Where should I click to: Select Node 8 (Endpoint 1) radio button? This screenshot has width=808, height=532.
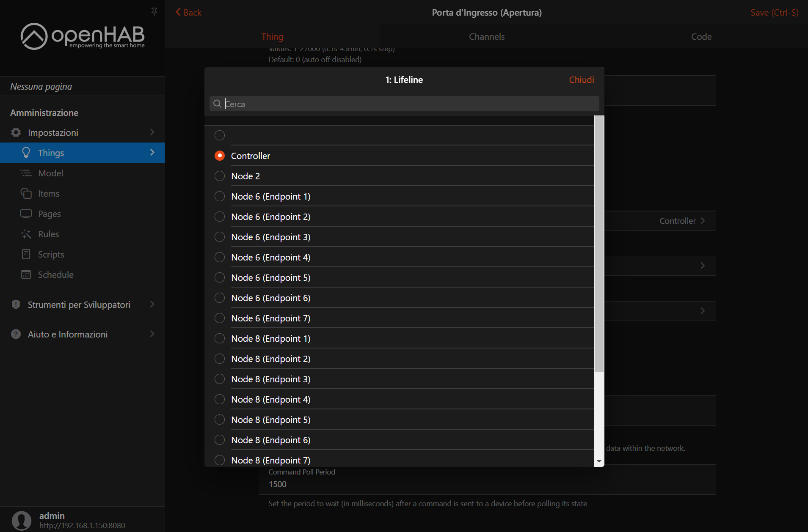[x=220, y=338]
